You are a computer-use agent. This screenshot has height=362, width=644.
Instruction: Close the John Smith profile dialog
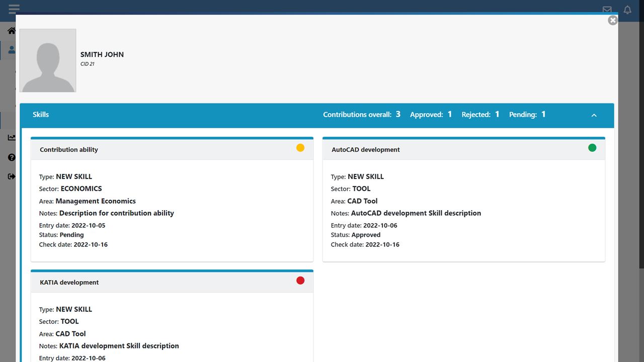612,20
